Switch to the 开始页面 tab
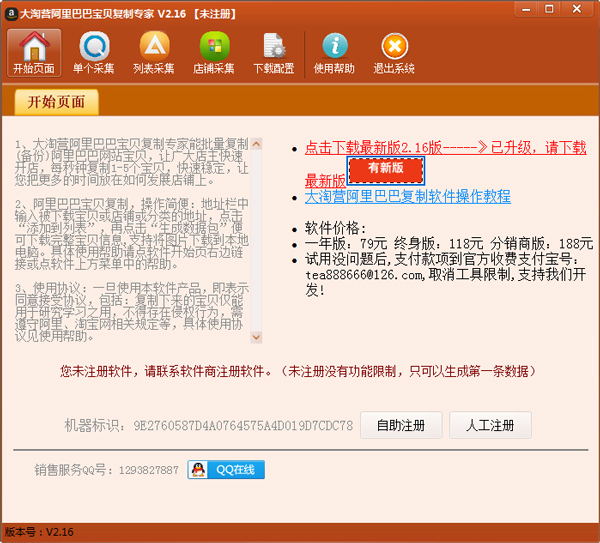Image resolution: width=600 pixels, height=543 pixels. pyautogui.click(x=57, y=102)
